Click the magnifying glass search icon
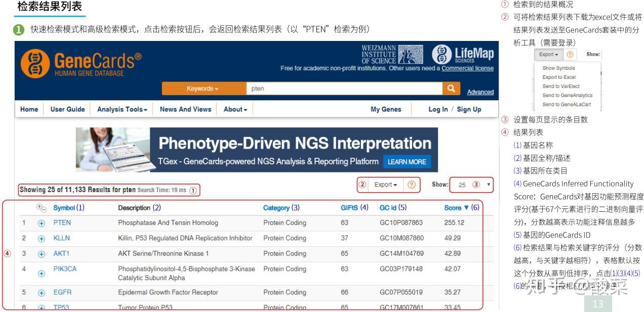The width and height of the screenshot is (644, 312). (x=451, y=88)
